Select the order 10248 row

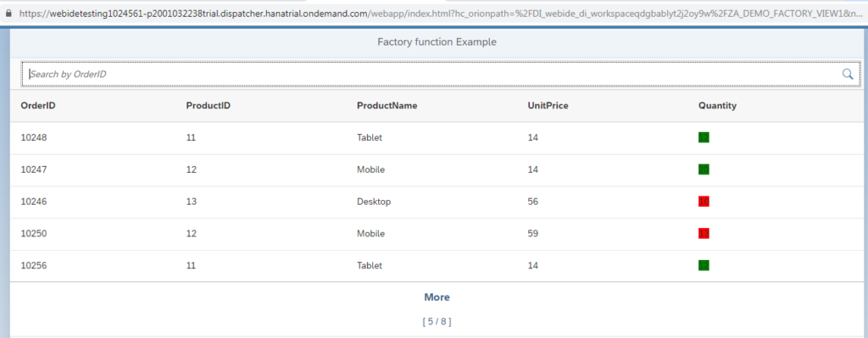coord(437,138)
